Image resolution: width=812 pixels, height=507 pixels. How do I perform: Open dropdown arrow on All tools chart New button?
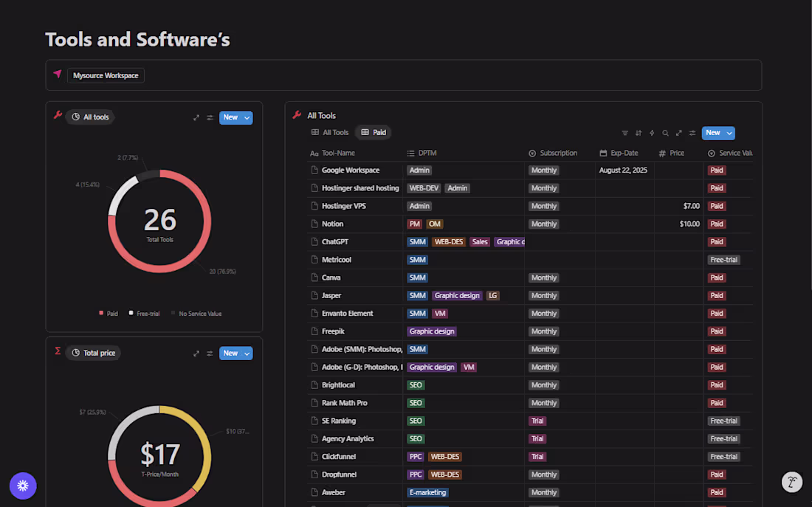click(247, 117)
